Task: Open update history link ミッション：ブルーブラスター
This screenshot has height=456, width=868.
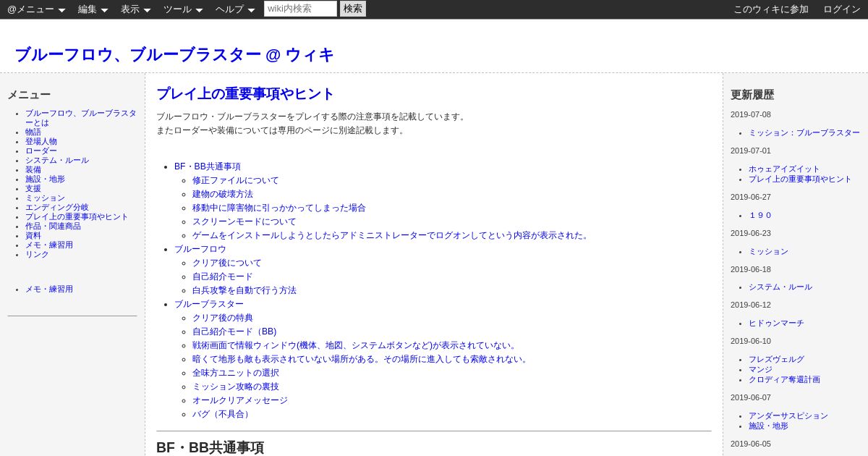Action: point(804,133)
